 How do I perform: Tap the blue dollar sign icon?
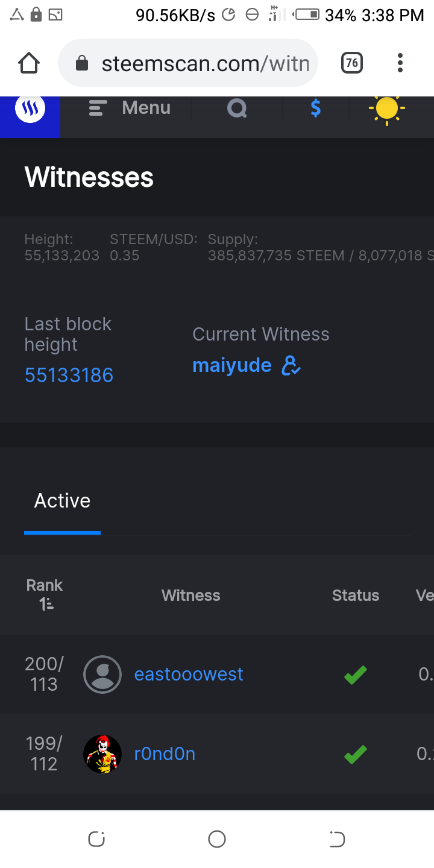(315, 108)
